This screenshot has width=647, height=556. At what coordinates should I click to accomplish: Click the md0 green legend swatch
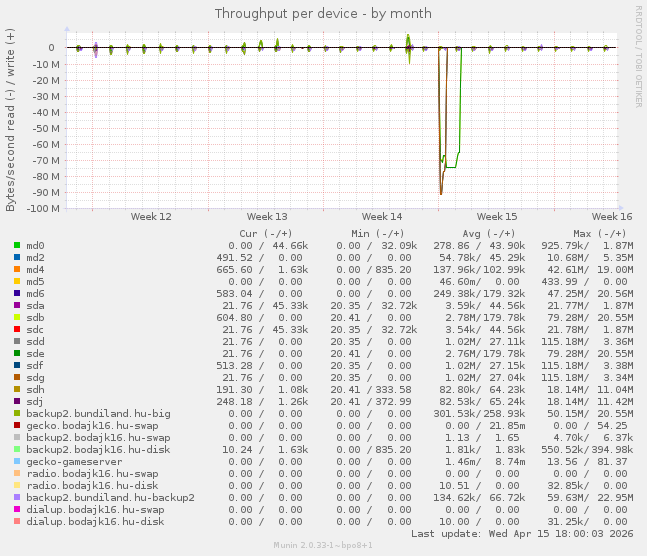[x=17, y=245]
